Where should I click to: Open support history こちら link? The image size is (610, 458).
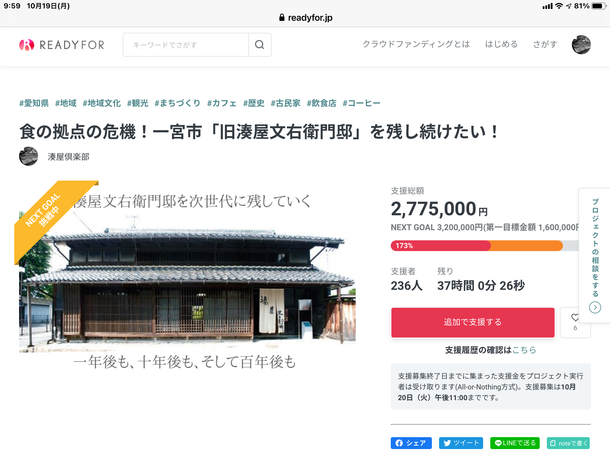(523, 350)
